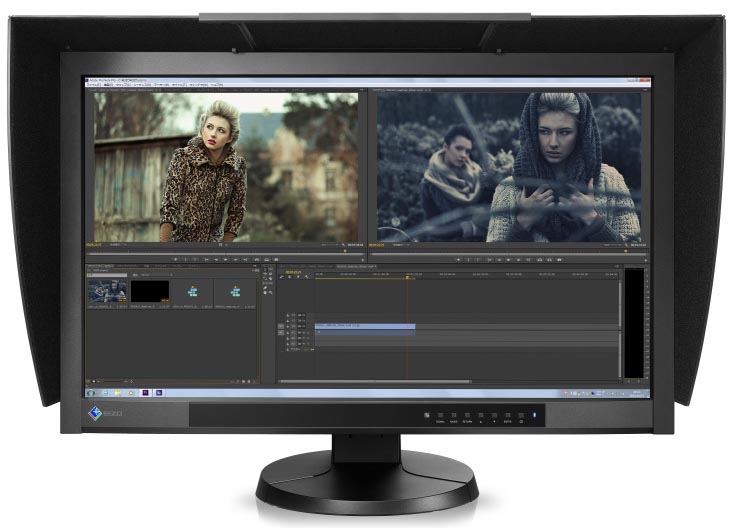The width and height of the screenshot is (732, 528).
Task: Open Source monitor settings wrench
Action: point(343,245)
